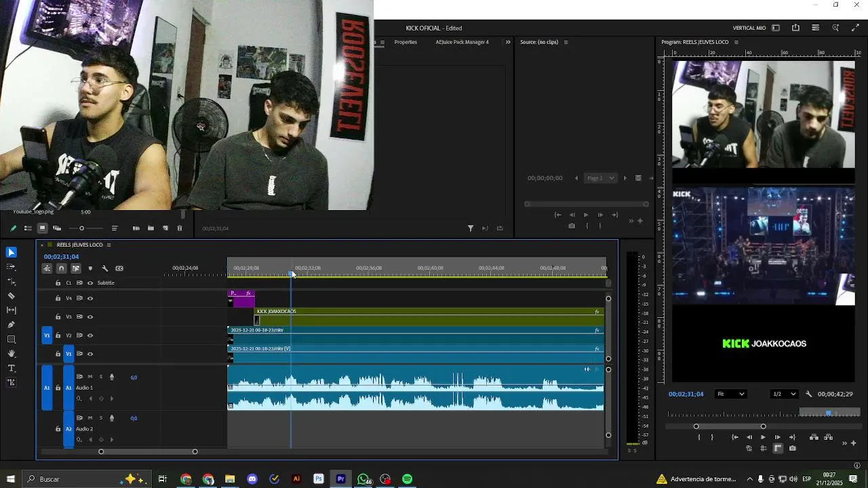Click the delete trash icon in Project panel
Viewport: 868px width, 488px height.
click(x=180, y=228)
